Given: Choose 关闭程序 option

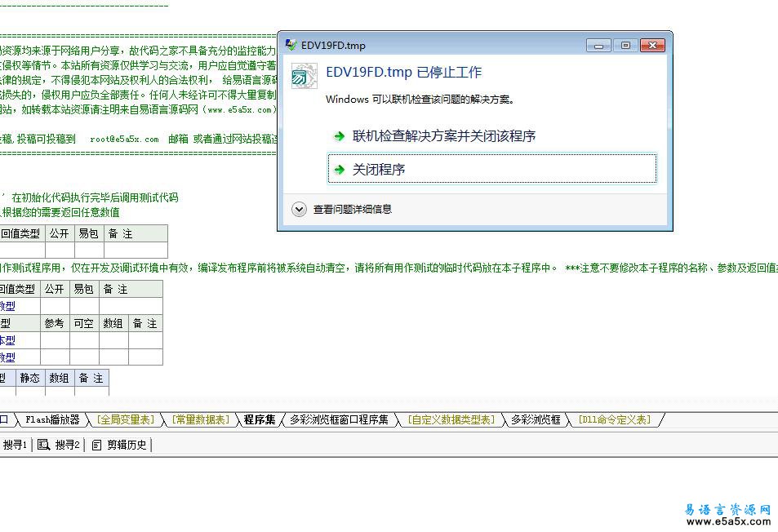Looking at the screenshot, I should click(x=492, y=169).
